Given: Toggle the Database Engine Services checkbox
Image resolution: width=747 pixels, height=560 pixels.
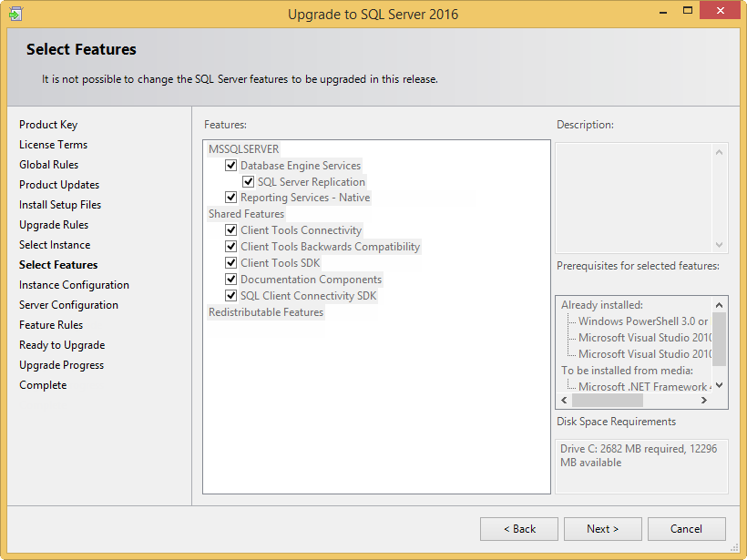Looking at the screenshot, I should (231, 165).
